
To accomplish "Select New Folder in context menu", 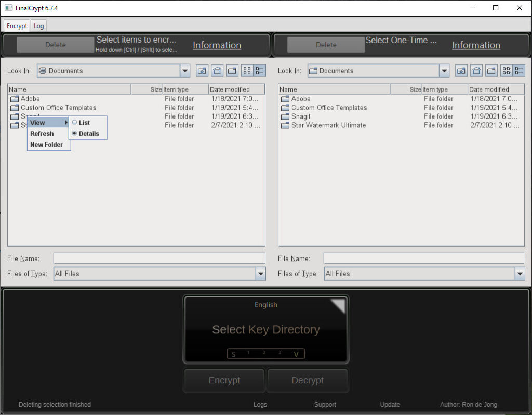I will tap(48, 145).
